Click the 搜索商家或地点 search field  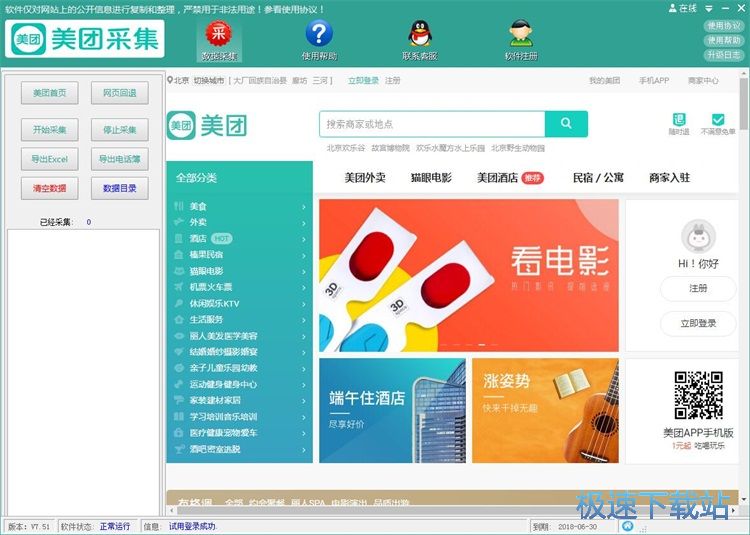(x=432, y=124)
